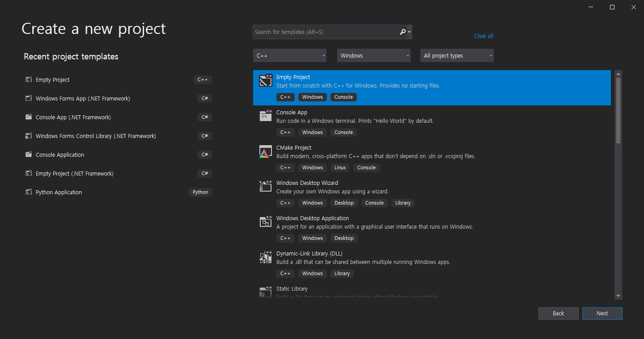The height and width of the screenshot is (339, 644).
Task: Click Console tag in selected Empty Project
Action: click(343, 97)
